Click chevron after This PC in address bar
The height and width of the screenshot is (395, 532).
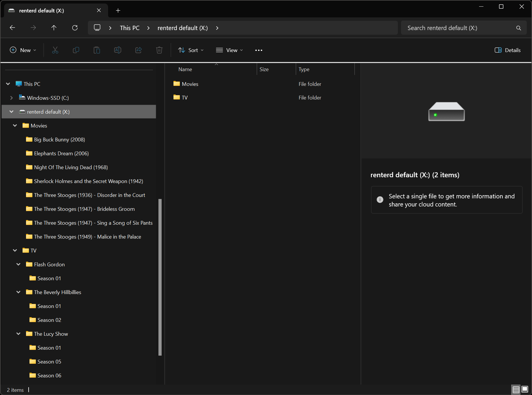coord(148,28)
